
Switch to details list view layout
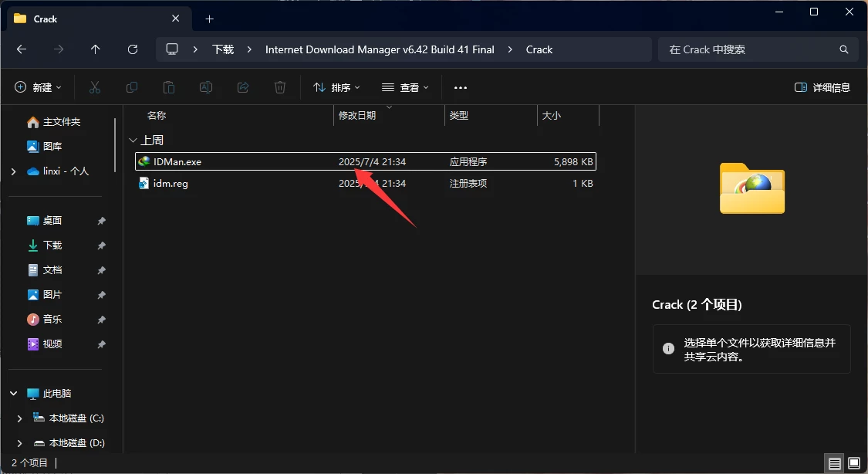pos(835,463)
